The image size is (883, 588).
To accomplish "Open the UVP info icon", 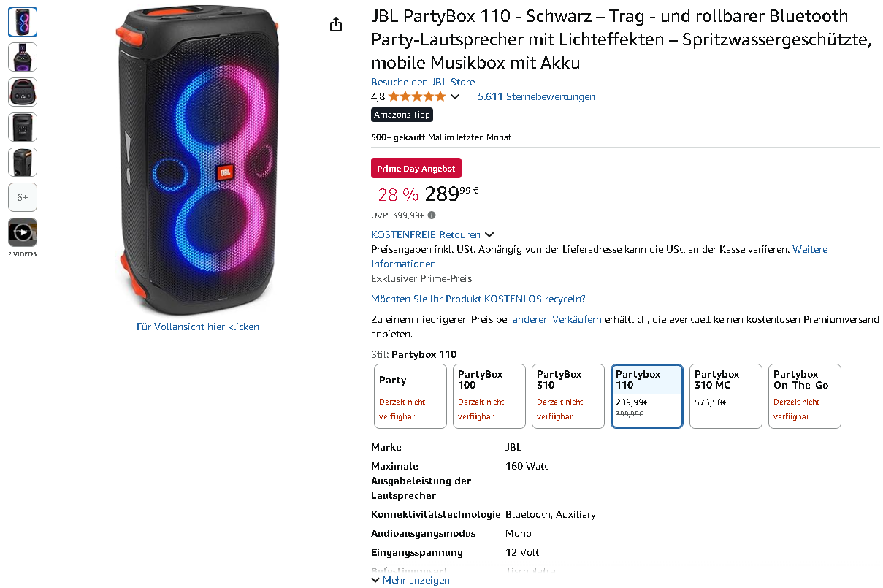I will coord(432,215).
